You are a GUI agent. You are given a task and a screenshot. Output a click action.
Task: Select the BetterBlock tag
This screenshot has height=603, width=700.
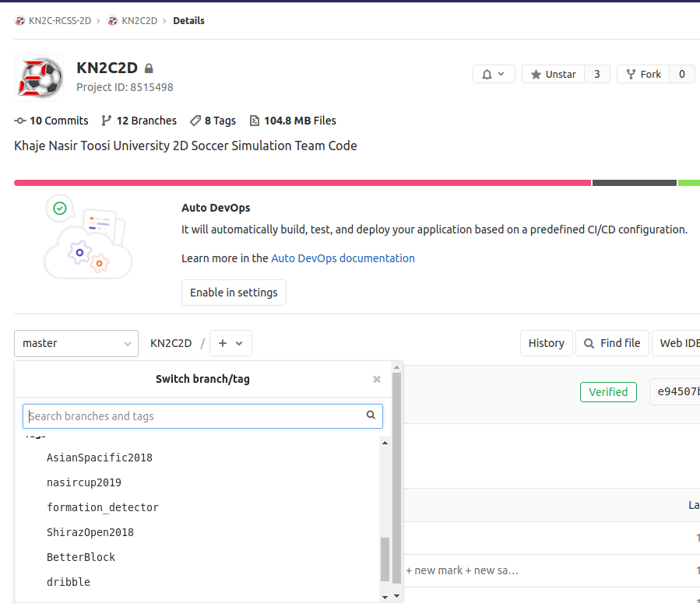point(81,558)
